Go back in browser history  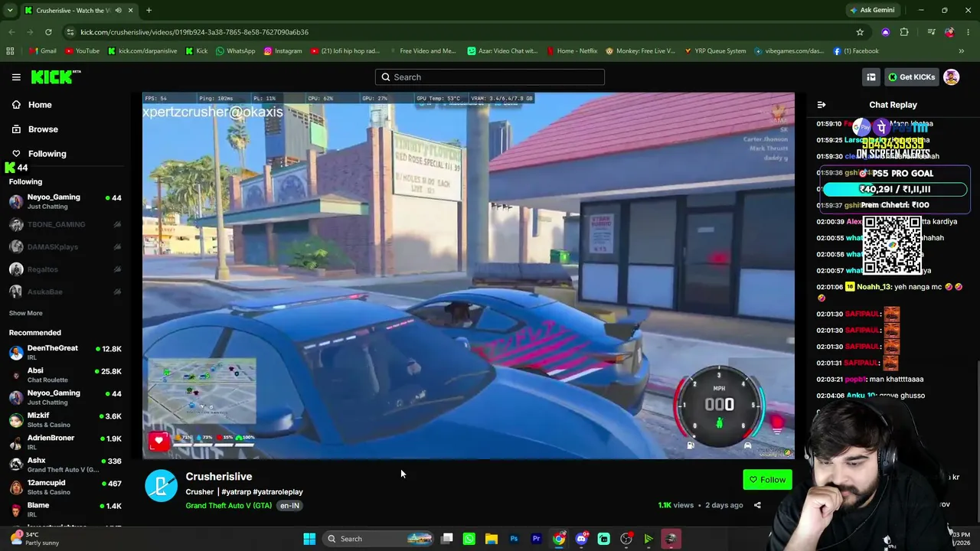click(11, 32)
